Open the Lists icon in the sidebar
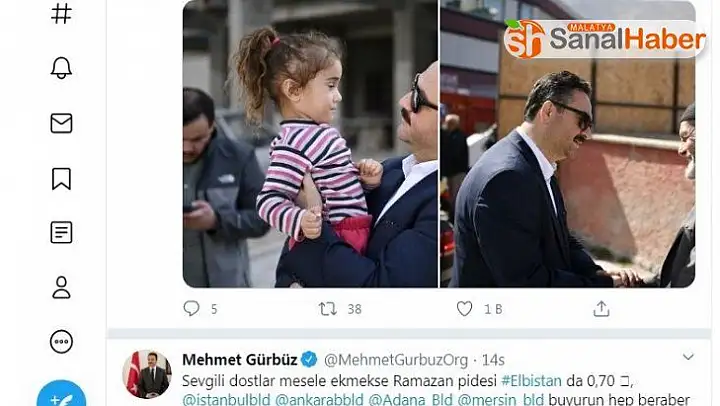Image resolution: width=720 pixels, height=406 pixels. point(61,232)
